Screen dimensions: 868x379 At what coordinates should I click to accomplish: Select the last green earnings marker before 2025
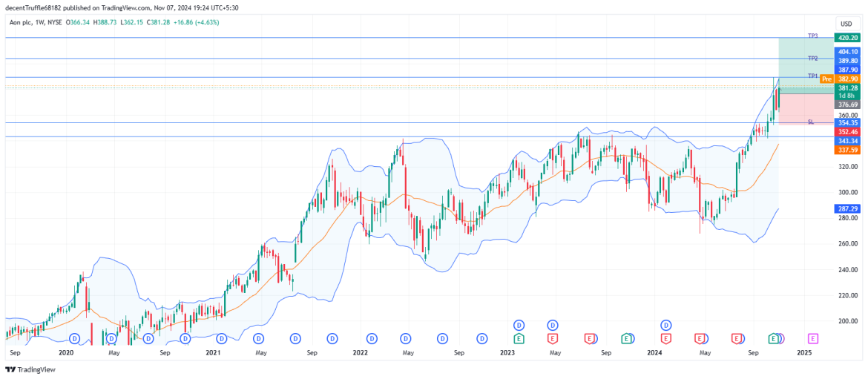point(774,338)
